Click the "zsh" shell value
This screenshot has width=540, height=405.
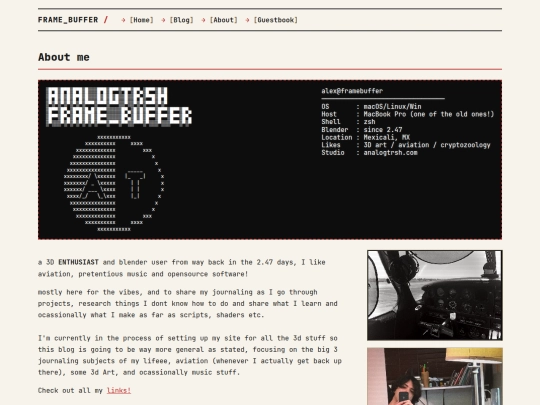click(x=369, y=122)
